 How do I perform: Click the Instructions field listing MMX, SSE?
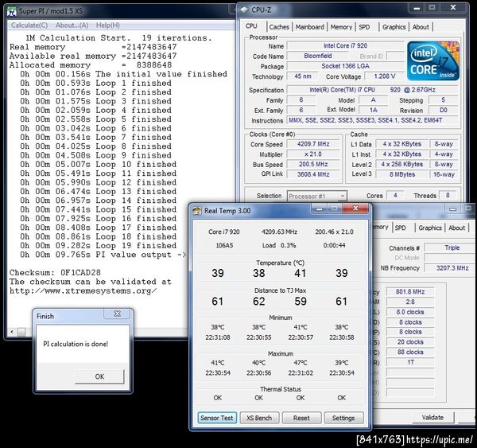click(372, 120)
